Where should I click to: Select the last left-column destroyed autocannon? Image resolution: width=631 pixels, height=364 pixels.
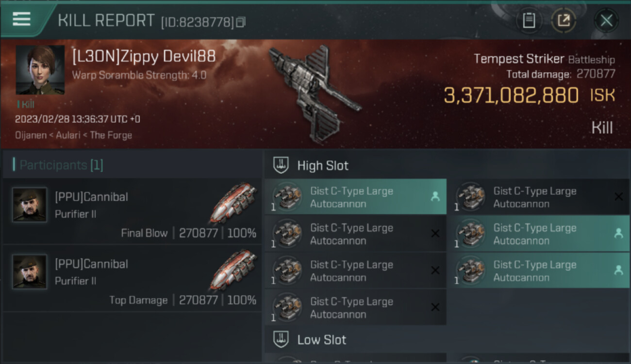355,308
